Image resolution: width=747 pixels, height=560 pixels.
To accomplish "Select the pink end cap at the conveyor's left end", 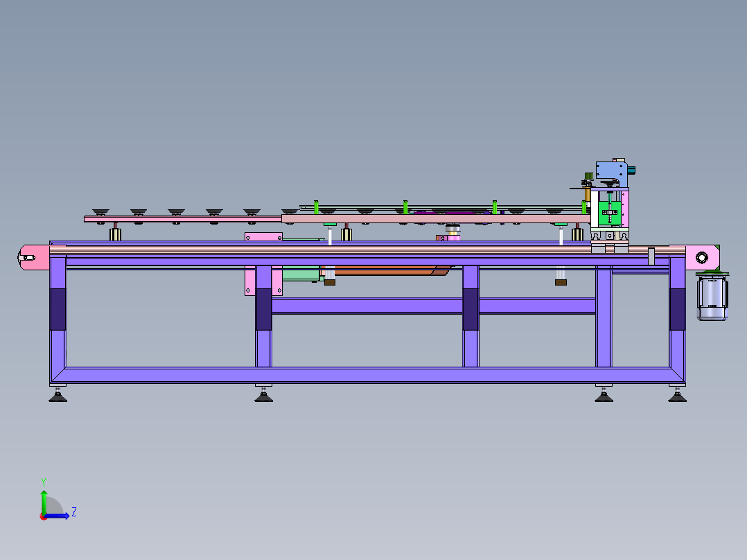I will click(x=34, y=257).
